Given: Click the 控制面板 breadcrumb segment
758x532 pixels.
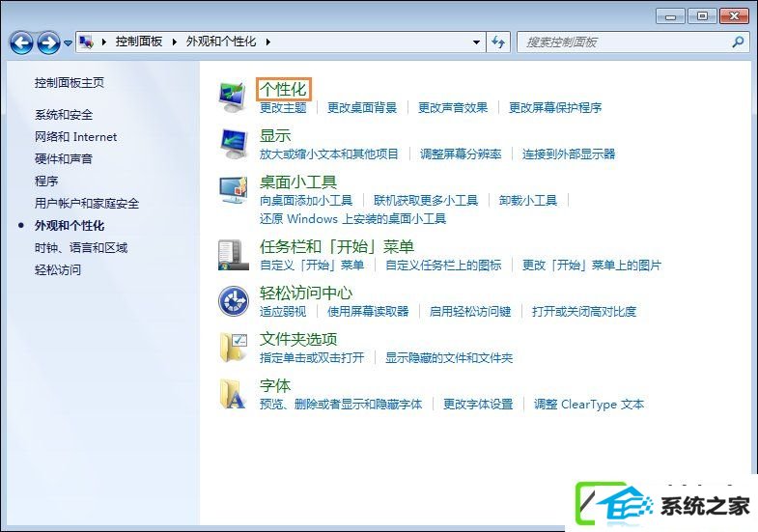Looking at the screenshot, I should [139, 42].
